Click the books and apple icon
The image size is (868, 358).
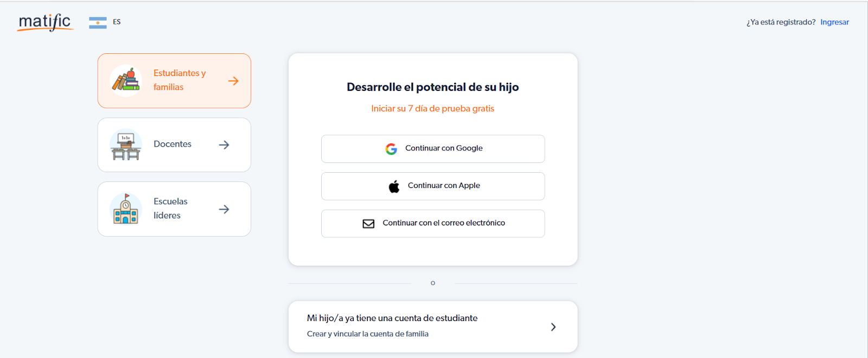click(x=126, y=81)
